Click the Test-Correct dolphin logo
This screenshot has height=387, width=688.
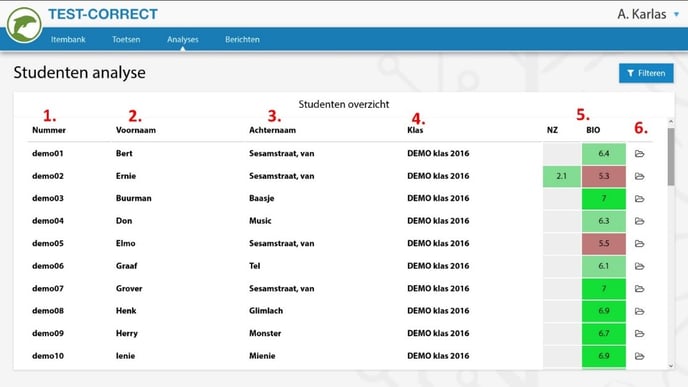pyautogui.click(x=24, y=25)
